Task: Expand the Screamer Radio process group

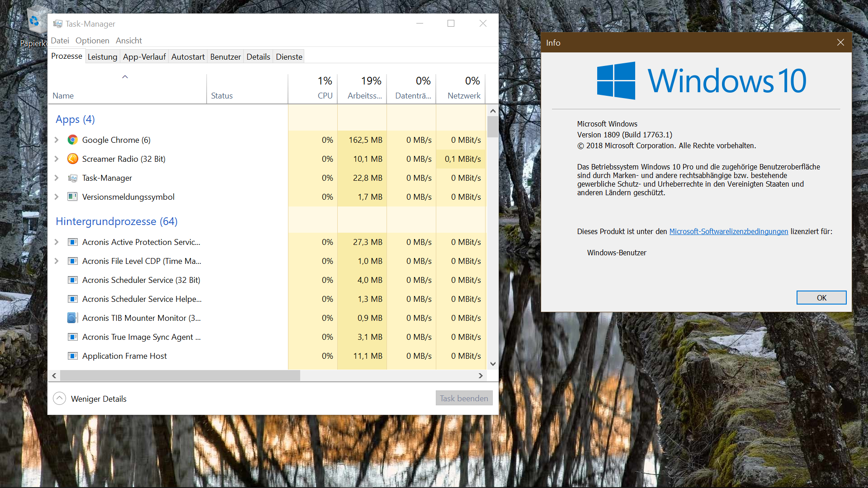Action: point(57,159)
